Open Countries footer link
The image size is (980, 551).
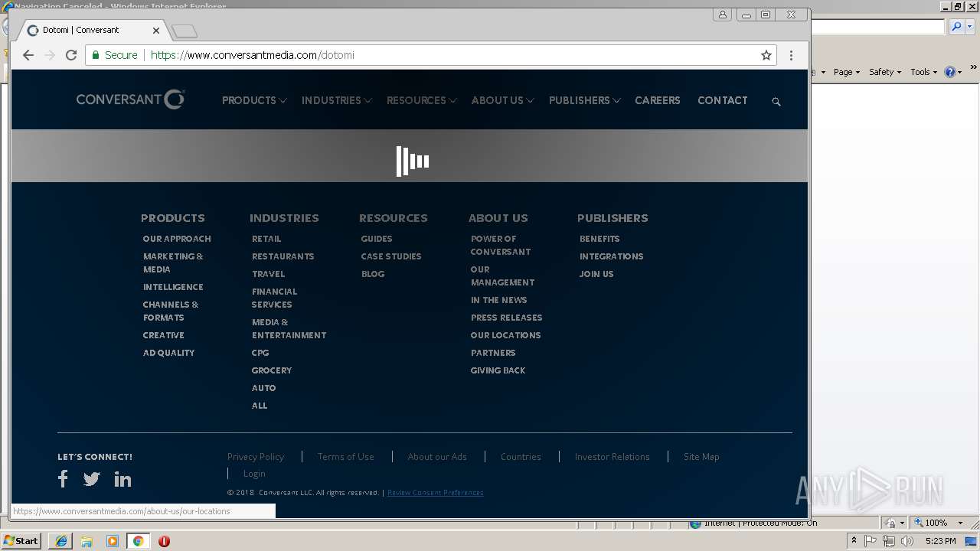pyautogui.click(x=521, y=456)
